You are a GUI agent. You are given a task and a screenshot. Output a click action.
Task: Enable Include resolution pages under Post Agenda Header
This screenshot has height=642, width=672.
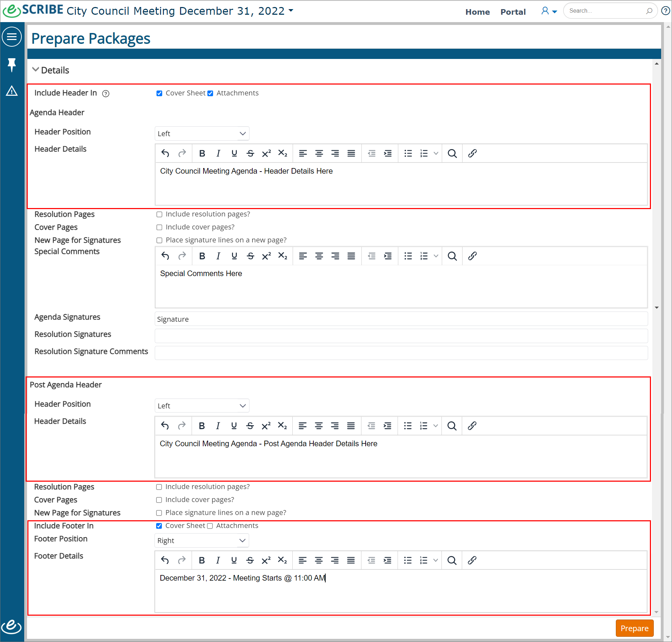pyautogui.click(x=159, y=487)
